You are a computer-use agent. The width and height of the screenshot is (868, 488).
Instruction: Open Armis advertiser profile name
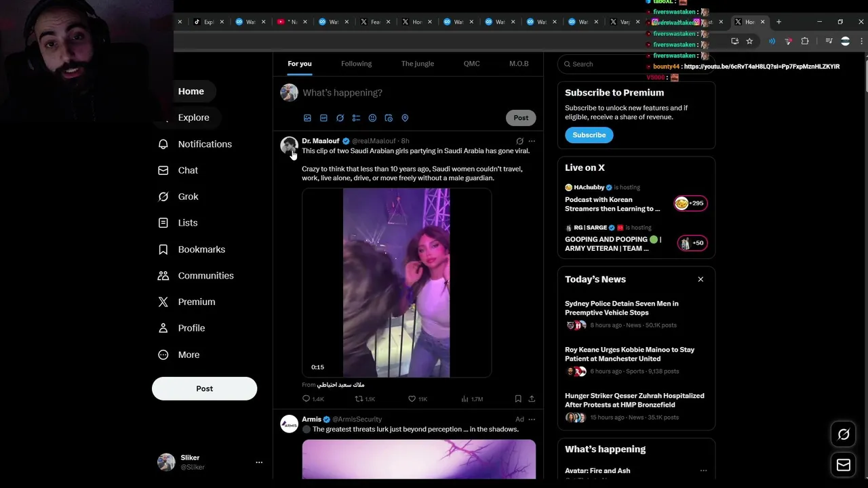click(311, 420)
